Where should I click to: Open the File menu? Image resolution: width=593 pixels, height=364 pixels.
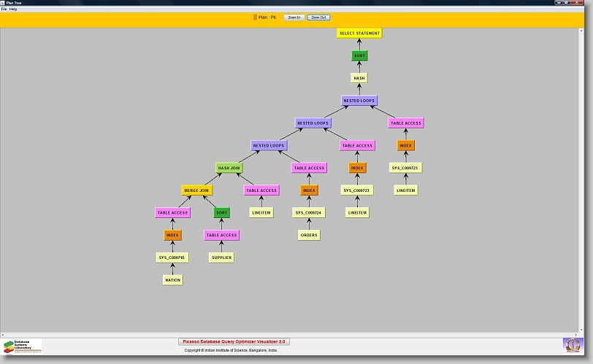[4, 9]
